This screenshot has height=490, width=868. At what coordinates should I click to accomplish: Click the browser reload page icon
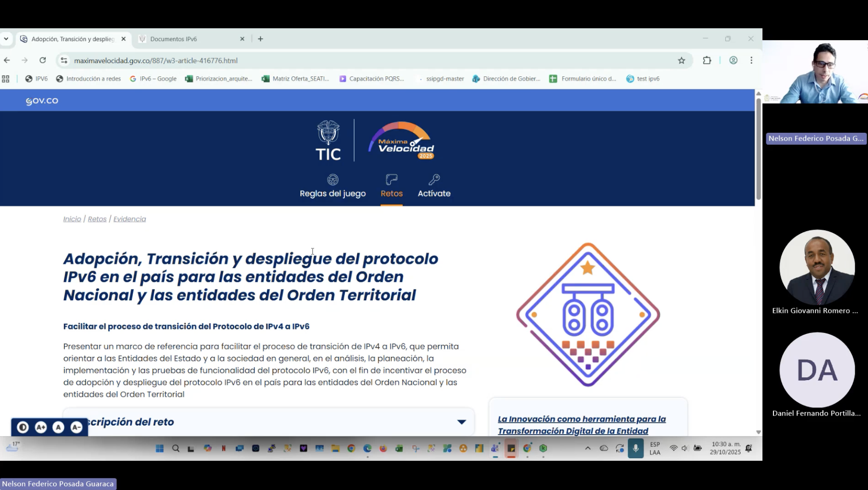43,60
